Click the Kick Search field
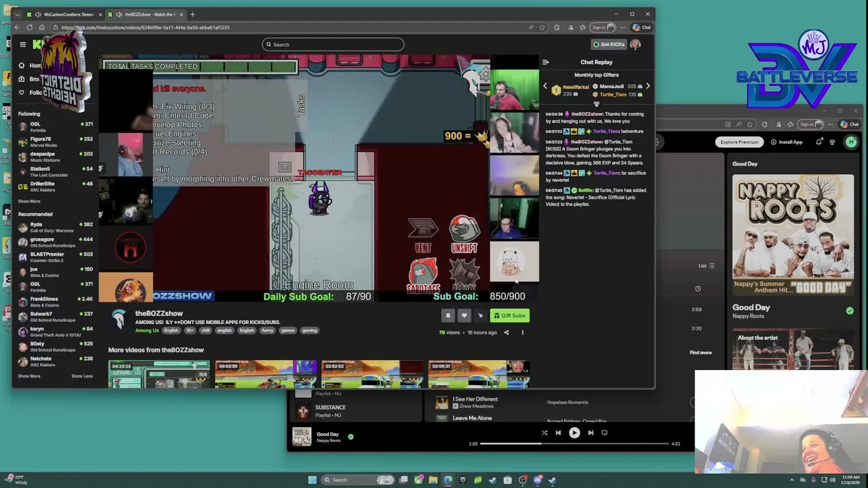The width and height of the screenshot is (868, 488). (333, 45)
